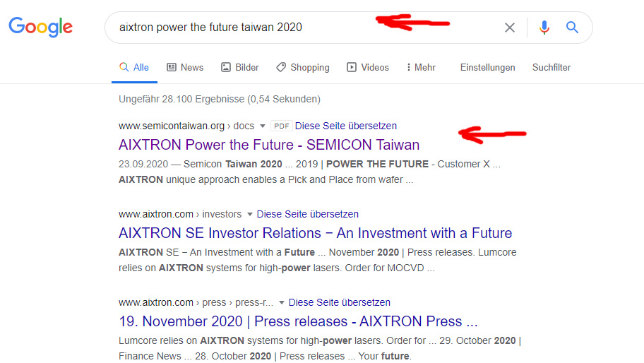Open the Suchfilter options
This screenshot has width=644, height=363.
[551, 67]
